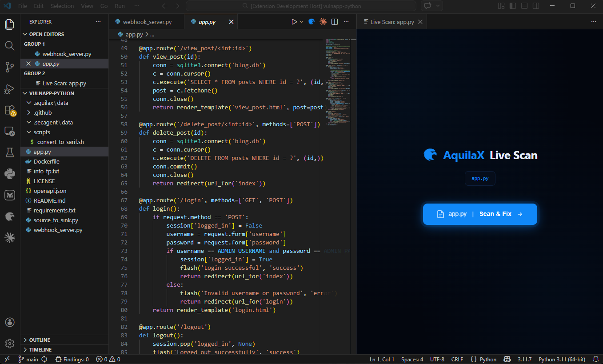Open the AquilaX eagle icon in activity bar
The height and width of the screenshot is (364, 603).
9,216
